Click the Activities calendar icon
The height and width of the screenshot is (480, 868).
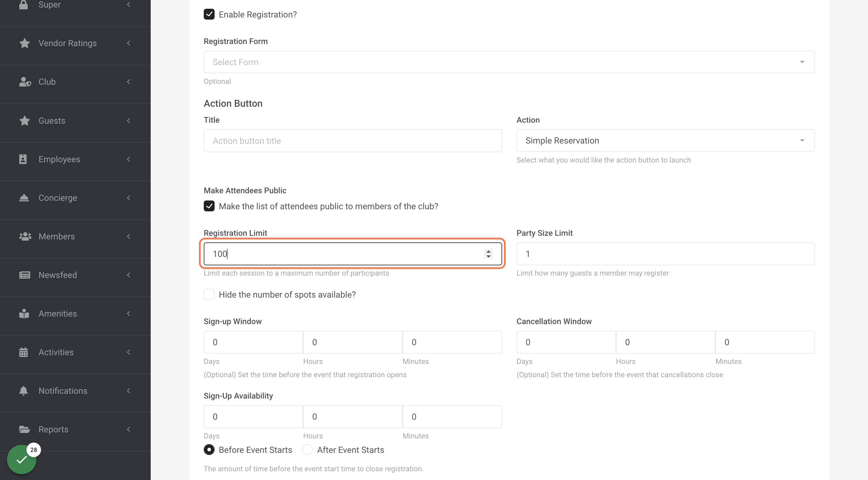tap(24, 352)
